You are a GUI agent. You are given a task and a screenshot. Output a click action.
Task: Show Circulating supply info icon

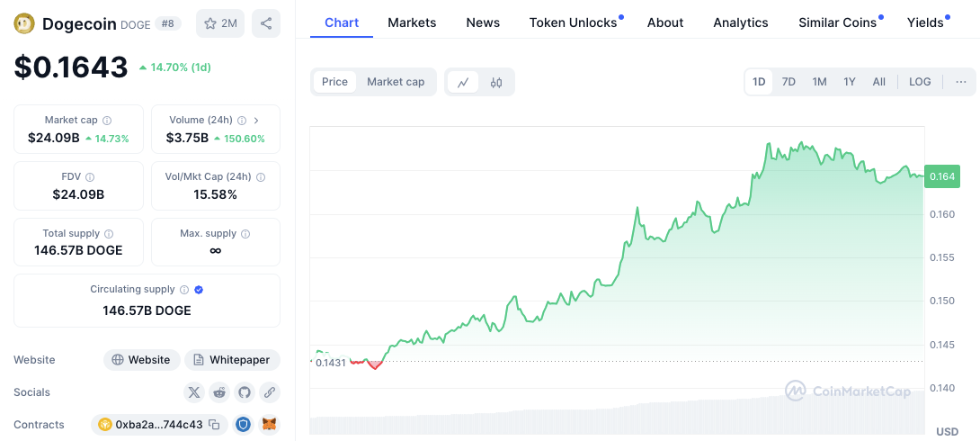point(184,290)
